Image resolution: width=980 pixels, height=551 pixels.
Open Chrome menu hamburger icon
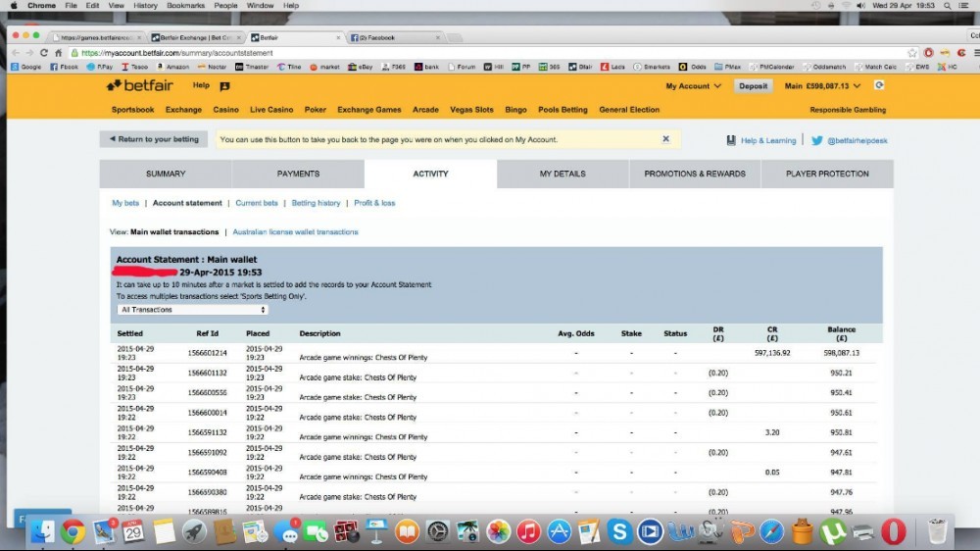tap(976, 53)
